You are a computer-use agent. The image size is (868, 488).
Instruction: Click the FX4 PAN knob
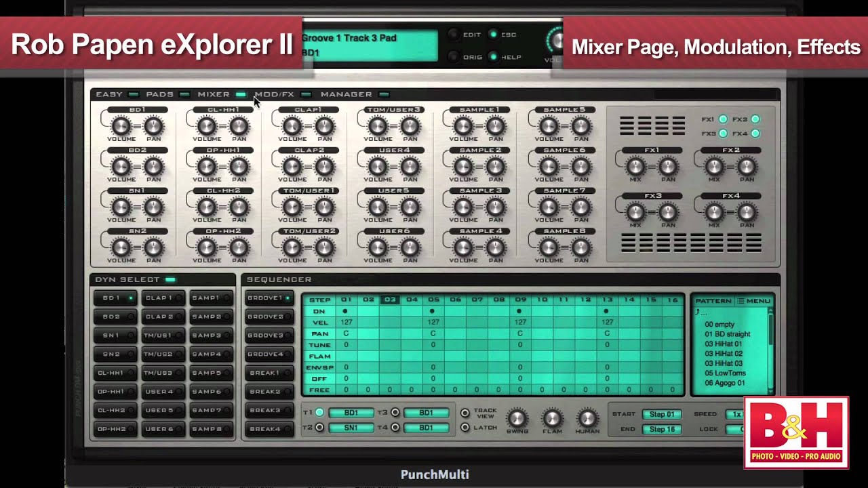click(747, 212)
